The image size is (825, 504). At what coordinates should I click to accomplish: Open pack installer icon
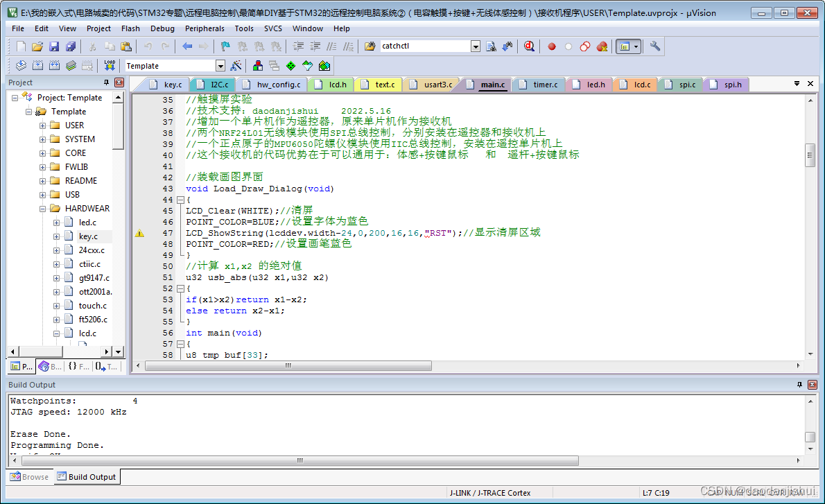pyautogui.click(x=324, y=66)
